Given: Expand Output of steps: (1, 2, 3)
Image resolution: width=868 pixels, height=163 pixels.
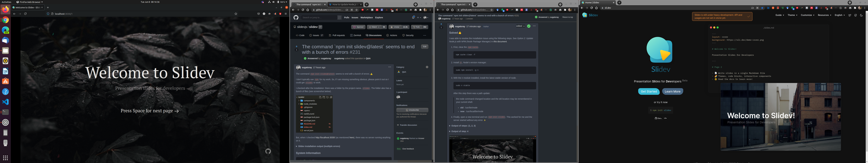Looking at the screenshot, I should [462, 126].
